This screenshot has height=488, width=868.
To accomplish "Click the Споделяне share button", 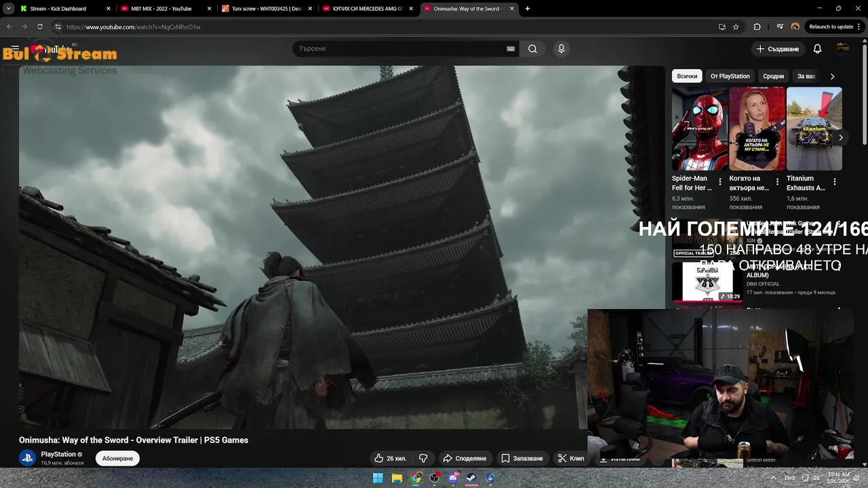I will point(465,458).
